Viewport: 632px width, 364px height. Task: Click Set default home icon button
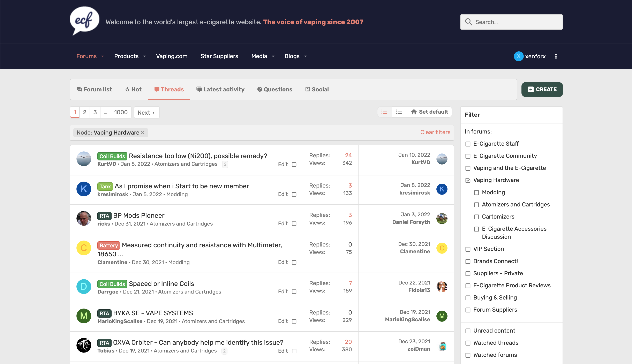tap(429, 112)
